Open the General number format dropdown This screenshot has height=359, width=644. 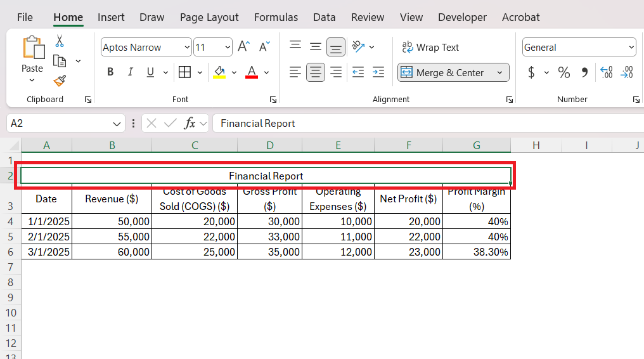coord(632,47)
